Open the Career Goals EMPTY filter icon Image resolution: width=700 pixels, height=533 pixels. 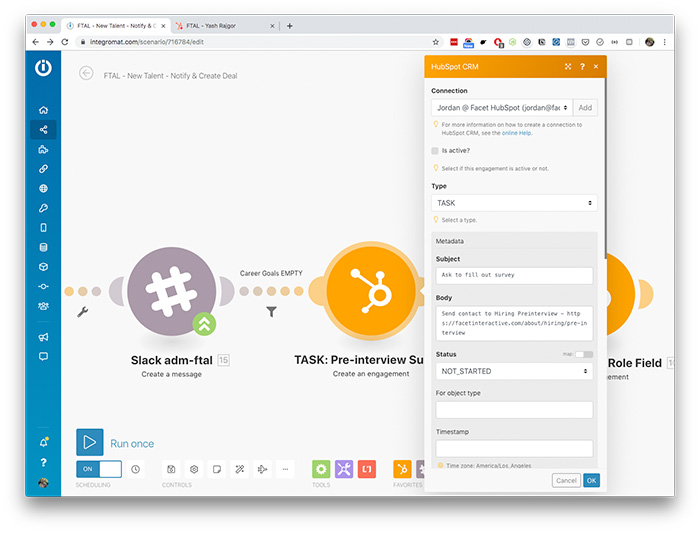tap(271, 311)
